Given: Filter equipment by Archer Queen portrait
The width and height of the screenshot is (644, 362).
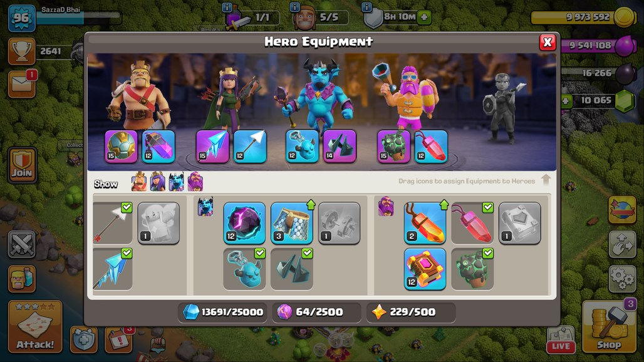Looking at the screenshot, I should [157, 182].
